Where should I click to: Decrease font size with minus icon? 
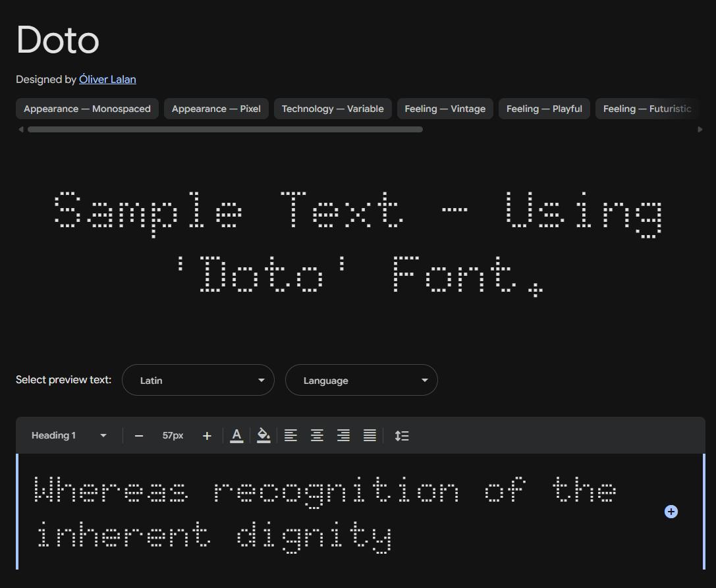139,436
